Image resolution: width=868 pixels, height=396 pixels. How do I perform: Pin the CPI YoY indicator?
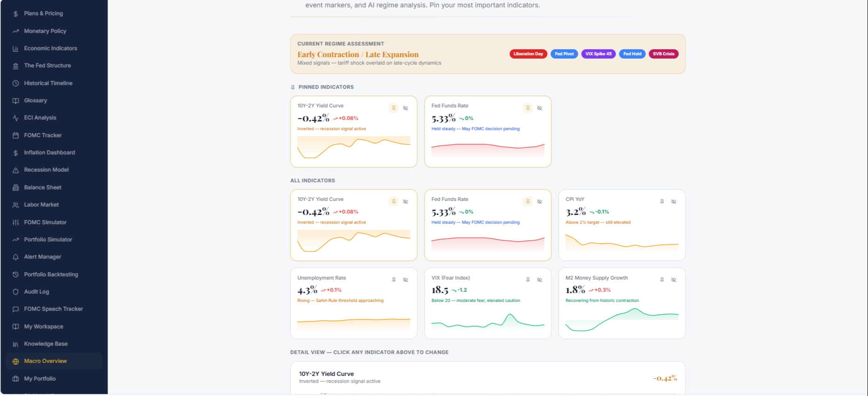pyautogui.click(x=662, y=201)
